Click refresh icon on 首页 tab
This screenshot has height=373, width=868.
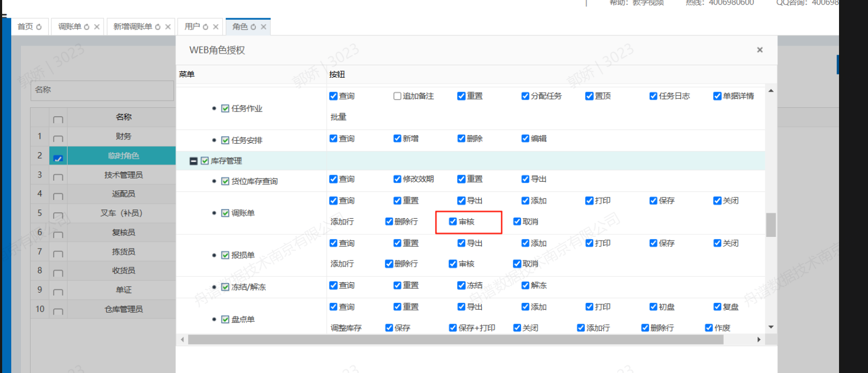click(x=39, y=27)
